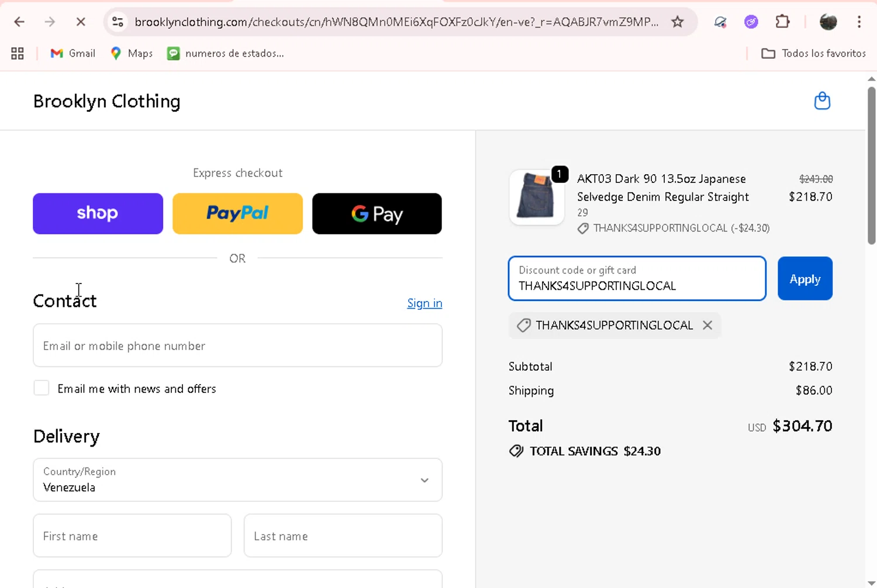Click the TOTAL SAVINGS $24.30 text
The width and height of the screenshot is (877, 588).
point(595,451)
